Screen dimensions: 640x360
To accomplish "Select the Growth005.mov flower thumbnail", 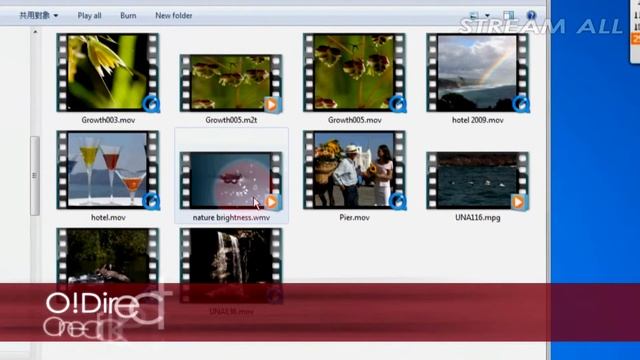I will click(x=354, y=73).
